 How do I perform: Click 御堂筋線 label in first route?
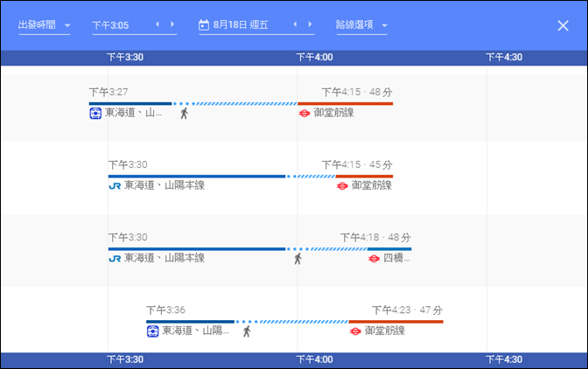pos(333,113)
